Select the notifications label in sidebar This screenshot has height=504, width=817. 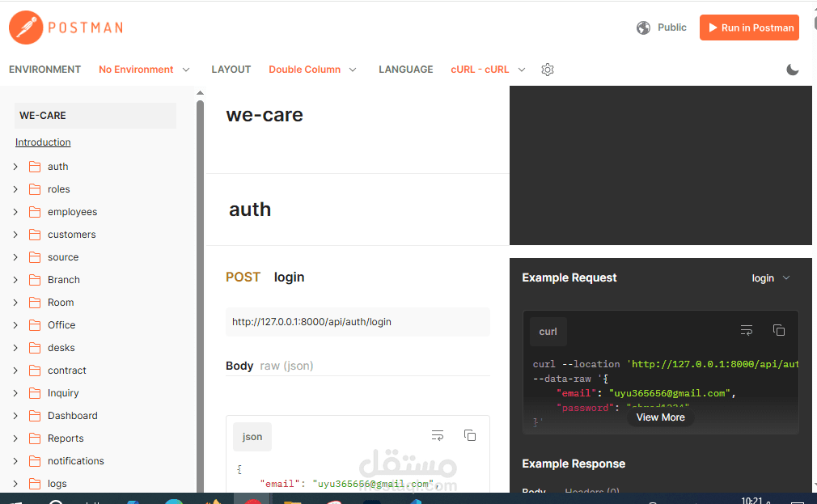click(x=75, y=461)
